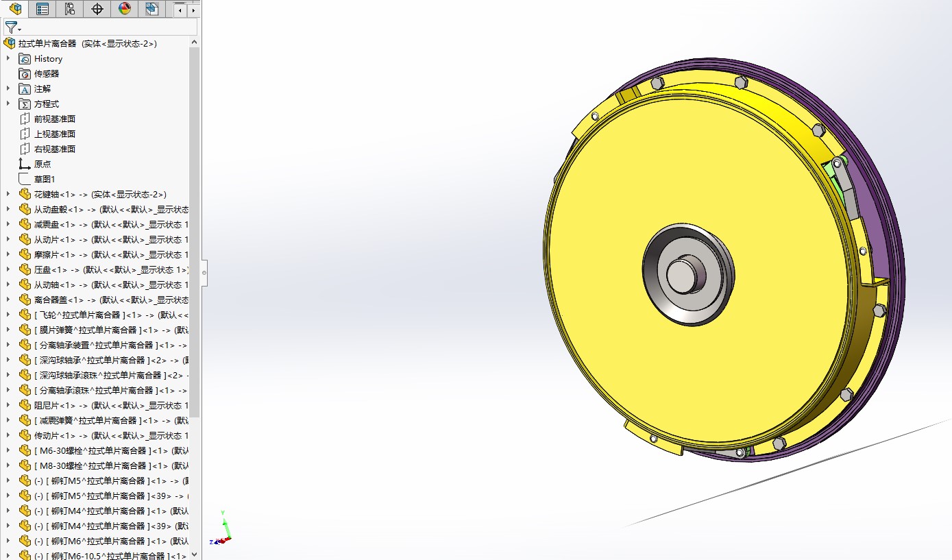Viewport: 952px width, 560px height.
Task: Click the panel collapse handle on tree's right edge
Action: tap(204, 273)
